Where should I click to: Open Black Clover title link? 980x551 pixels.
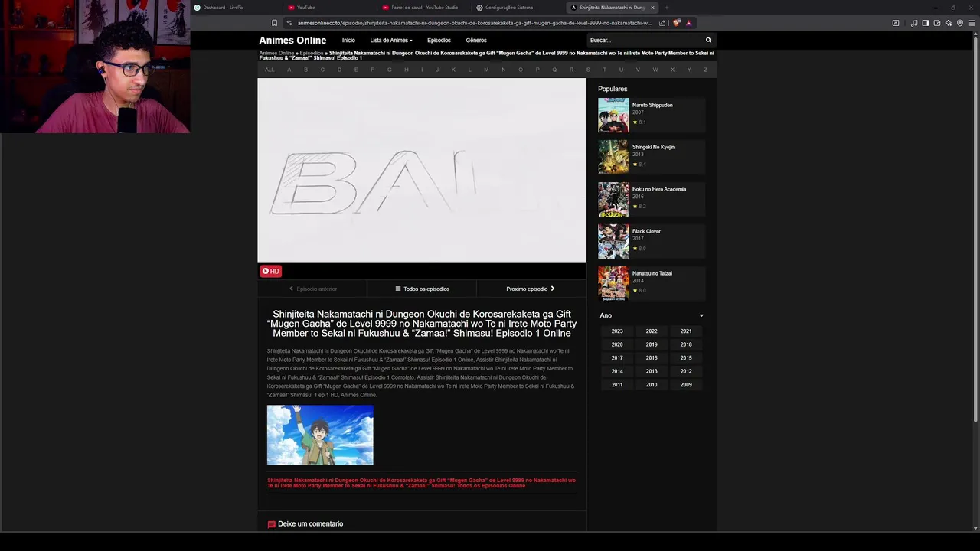pos(646,231)
